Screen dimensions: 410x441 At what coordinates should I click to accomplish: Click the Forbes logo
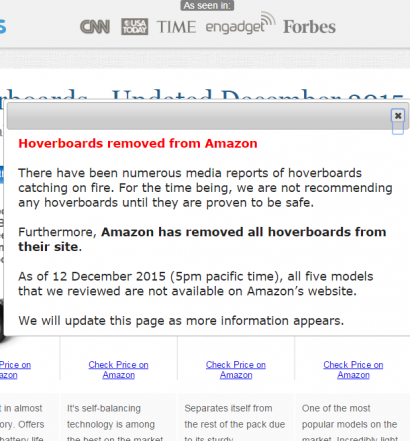(x=309, y=27)
